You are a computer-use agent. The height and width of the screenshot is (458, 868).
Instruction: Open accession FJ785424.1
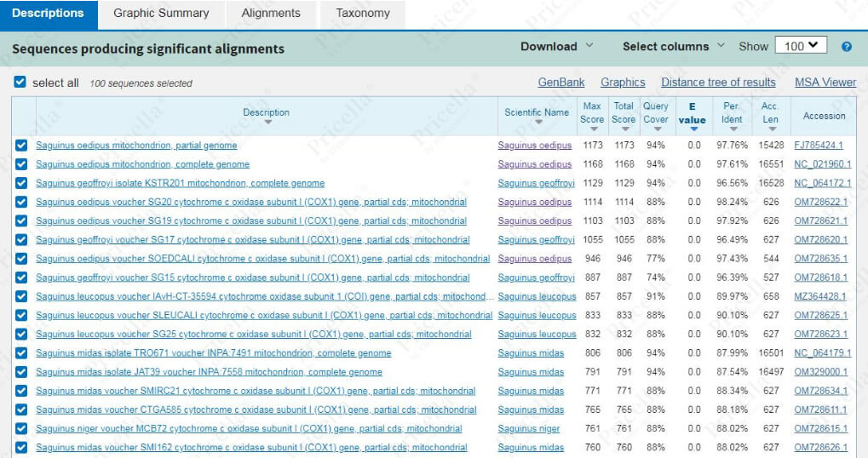point(819,146)
